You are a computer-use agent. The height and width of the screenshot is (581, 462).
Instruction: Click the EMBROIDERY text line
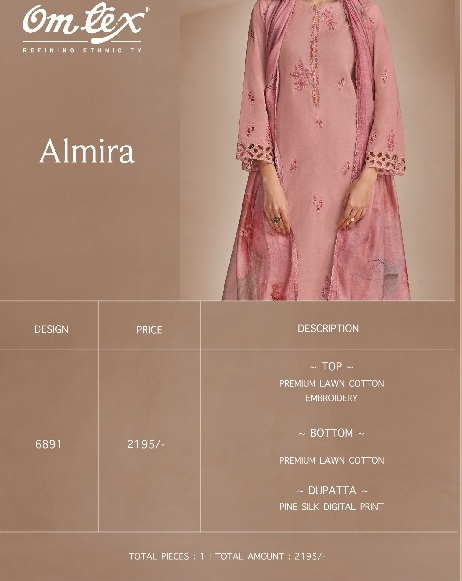click(331, 398)
